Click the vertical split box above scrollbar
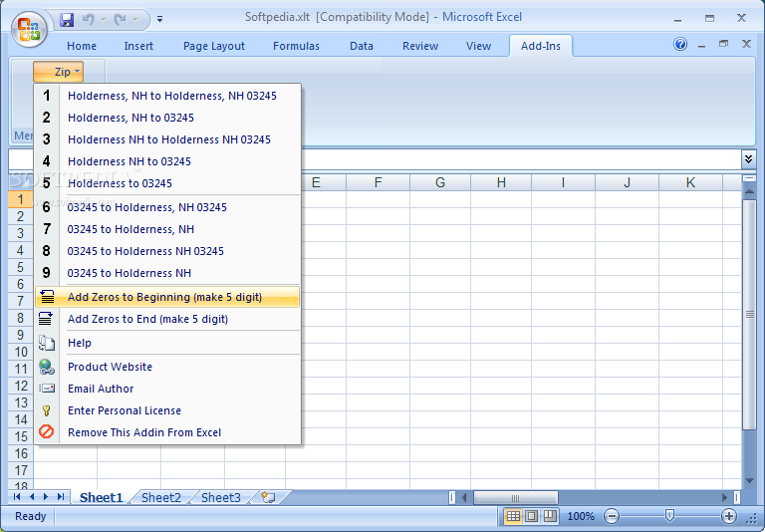Screen dimensions: 765x532 (x=749, y=178)
